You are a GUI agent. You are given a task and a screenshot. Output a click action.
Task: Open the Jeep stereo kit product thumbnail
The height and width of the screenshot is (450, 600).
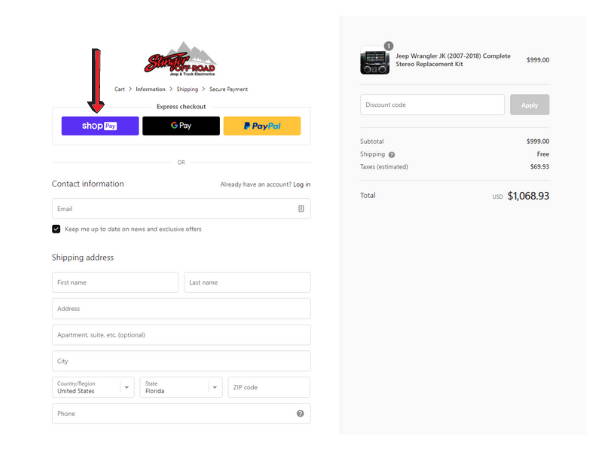point(375,61)
